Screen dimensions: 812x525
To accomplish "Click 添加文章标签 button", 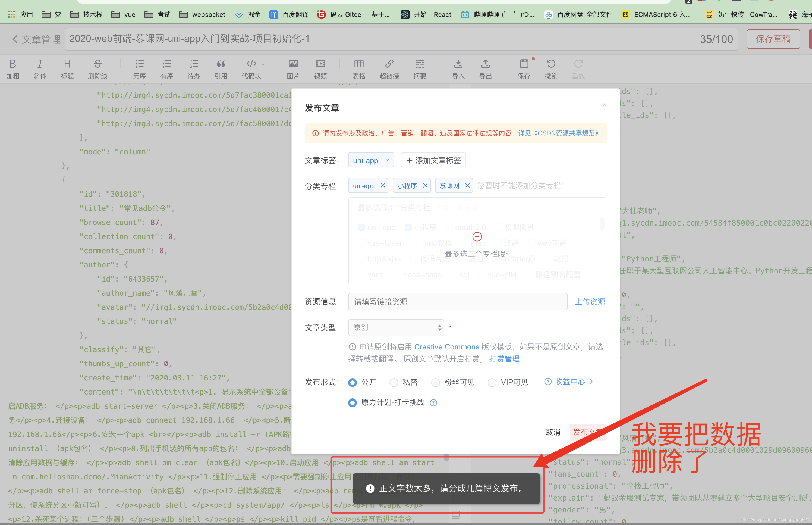I will tap(433, 160).
